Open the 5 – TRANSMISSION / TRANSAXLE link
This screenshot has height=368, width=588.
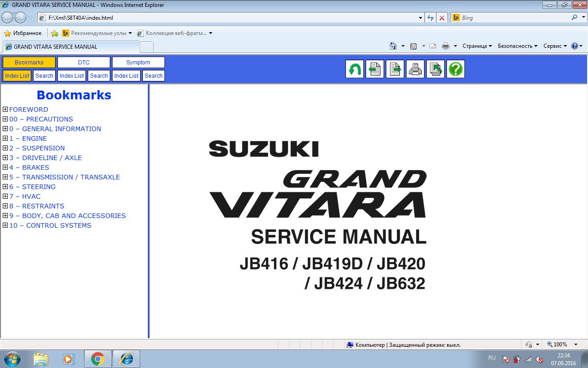click(64, 177)
